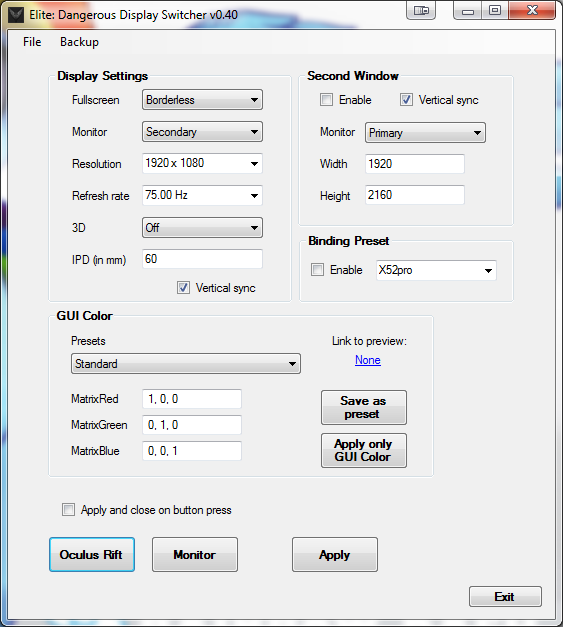The width and height of the screenshot is (563, 627).
Task: Enable the Binding Preset checkbox
Action: pyautogui.click(x=317, y=270)
